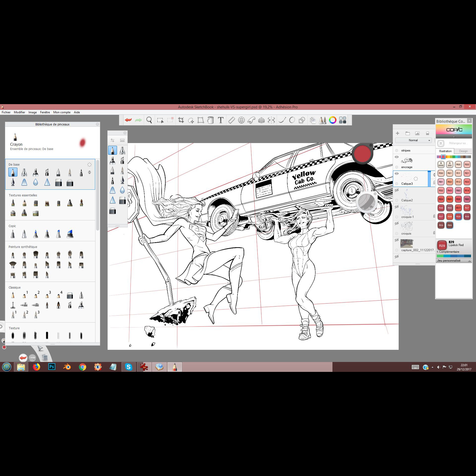Click the Mélangeur colorless blender button
This screenshot has width=476, height=476.
[x=441, y=143]
